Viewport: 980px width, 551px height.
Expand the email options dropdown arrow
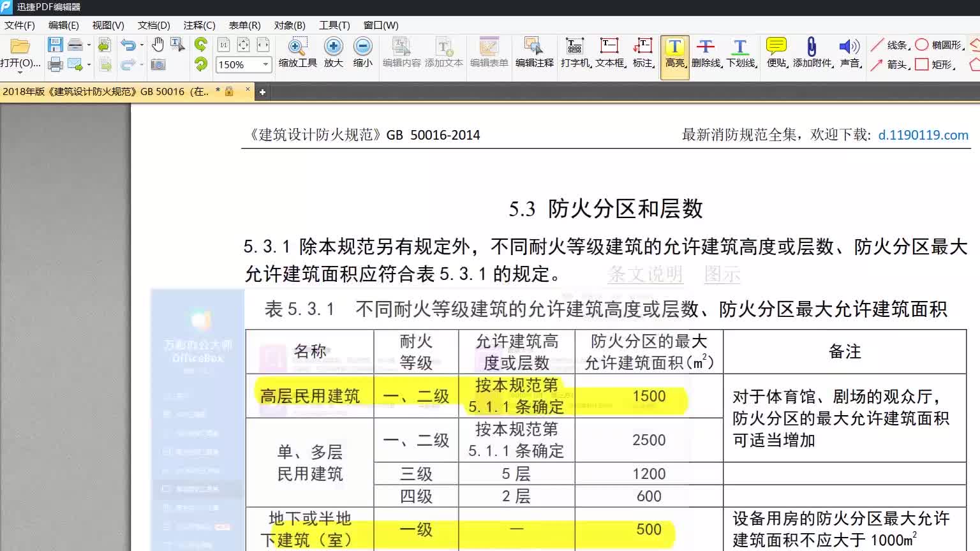point(89,64)
